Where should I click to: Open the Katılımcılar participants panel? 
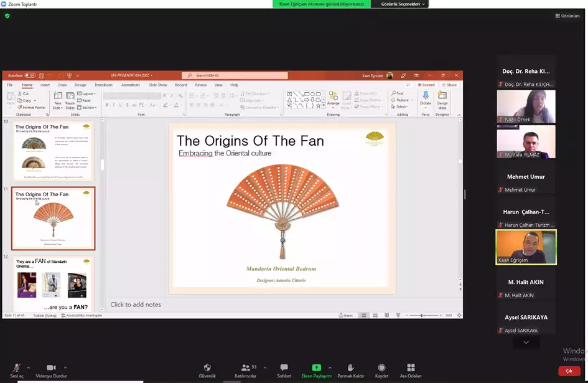coord(246,371)
